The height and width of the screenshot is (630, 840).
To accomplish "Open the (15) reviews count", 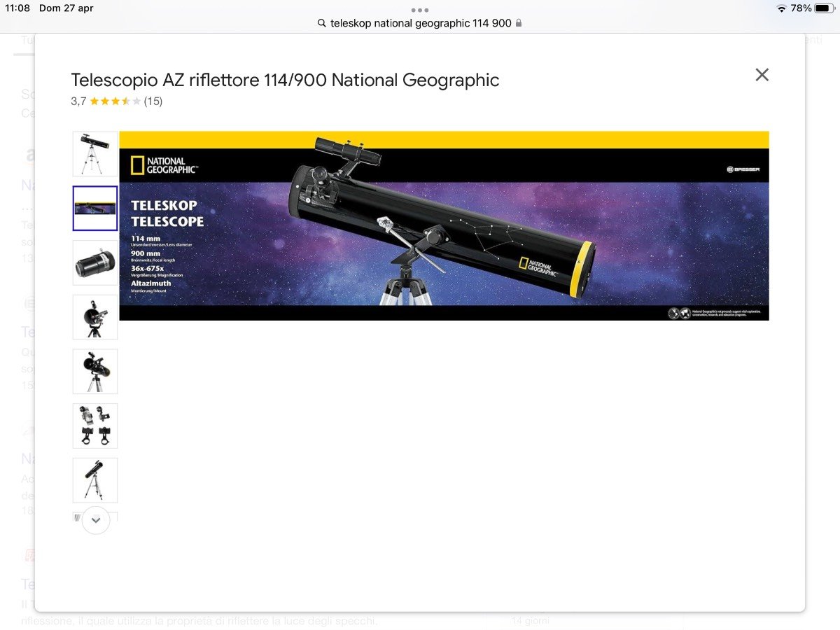I will [153, 101].
